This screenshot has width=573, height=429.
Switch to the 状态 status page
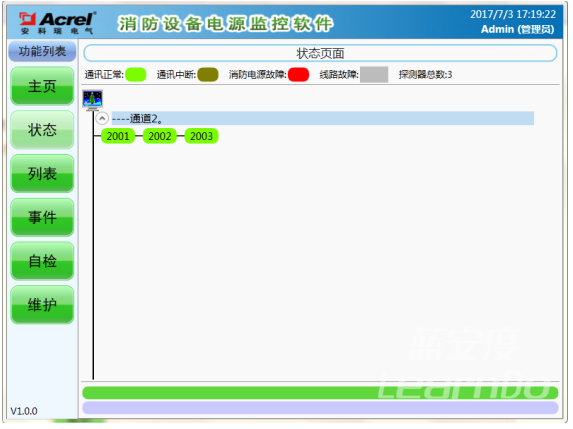pyautogui.click(x=42, y=130)
